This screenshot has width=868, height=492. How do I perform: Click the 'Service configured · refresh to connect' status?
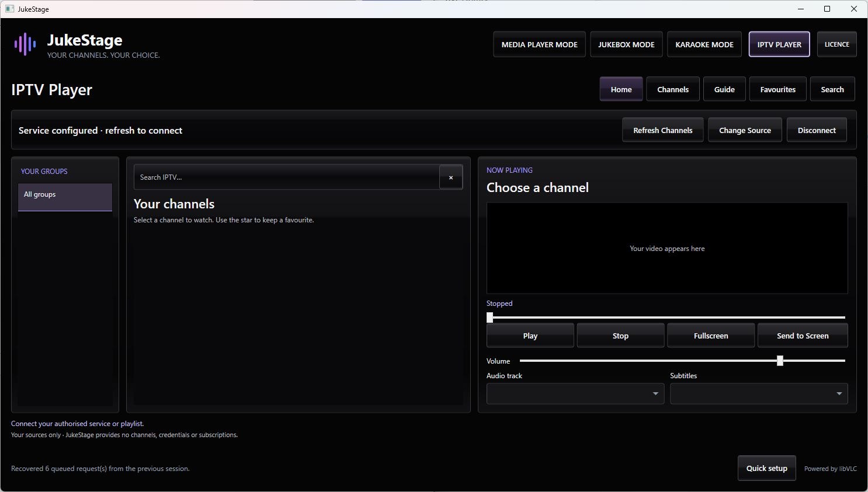coord(100,131)
